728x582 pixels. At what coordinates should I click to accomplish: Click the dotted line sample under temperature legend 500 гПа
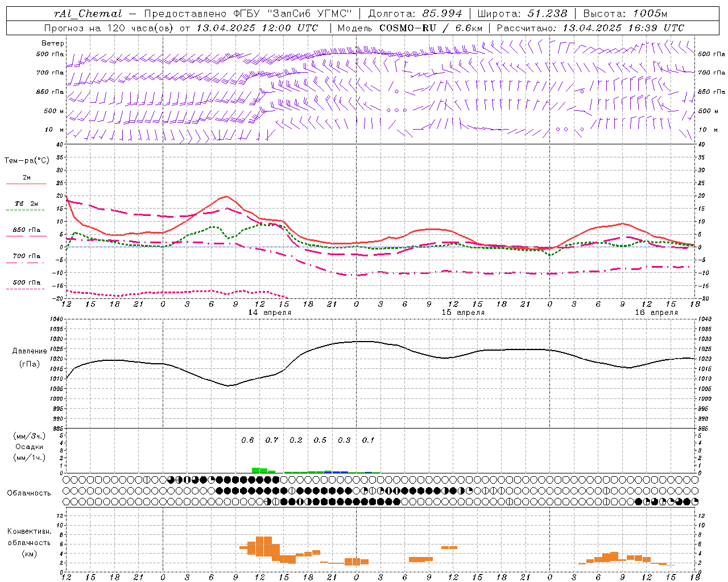[26, 289]
